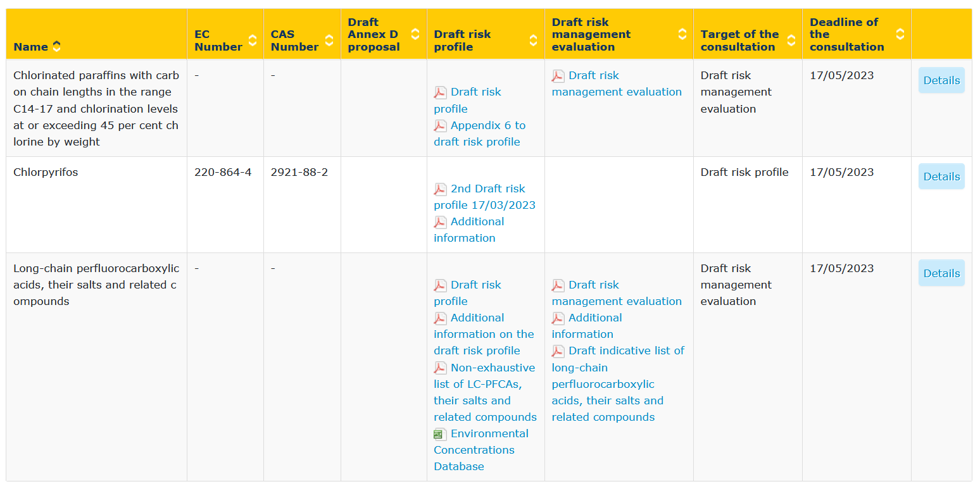Image resolution: width=980 pixels, height=491 pixels.
Task: Click PDF icon for Chlorpyrifos 2nd draft risk profile
Action: pos(440,189)
